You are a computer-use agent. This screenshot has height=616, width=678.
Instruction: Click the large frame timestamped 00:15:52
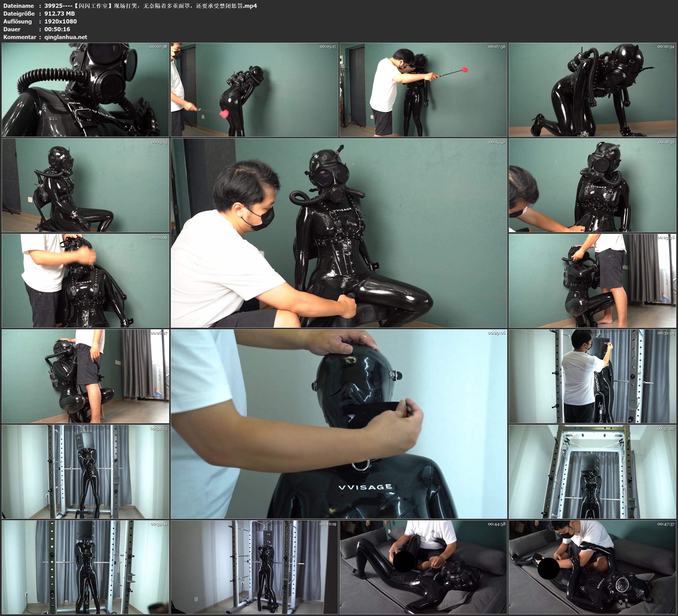(339, 233)
